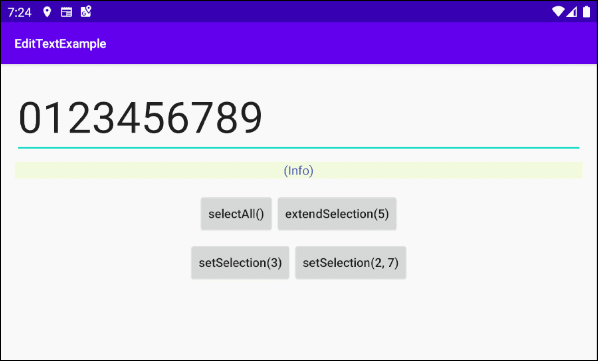
Task: Tap the cellular signal strength icon
Action: (571, 12)
